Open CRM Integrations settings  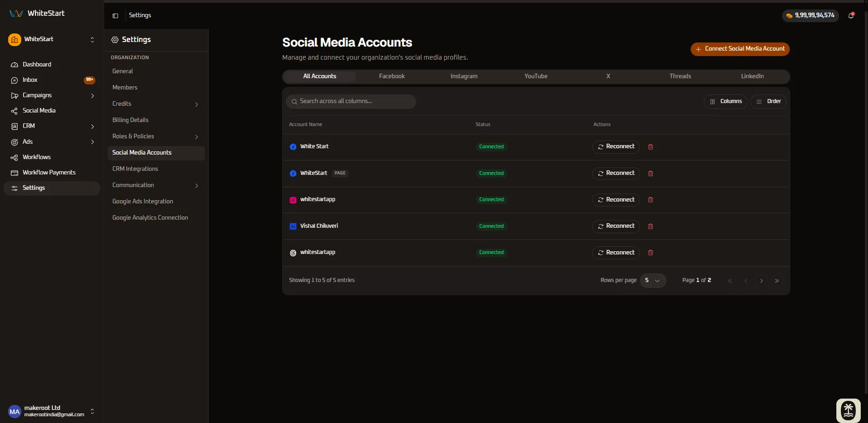156,169
